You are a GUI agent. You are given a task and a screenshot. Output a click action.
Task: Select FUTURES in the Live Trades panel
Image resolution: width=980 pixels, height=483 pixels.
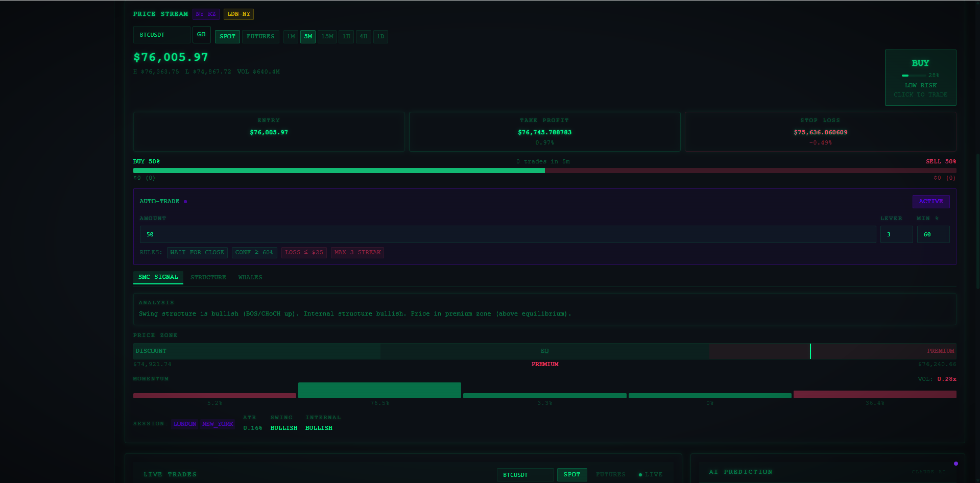click(x=611, y=475)
